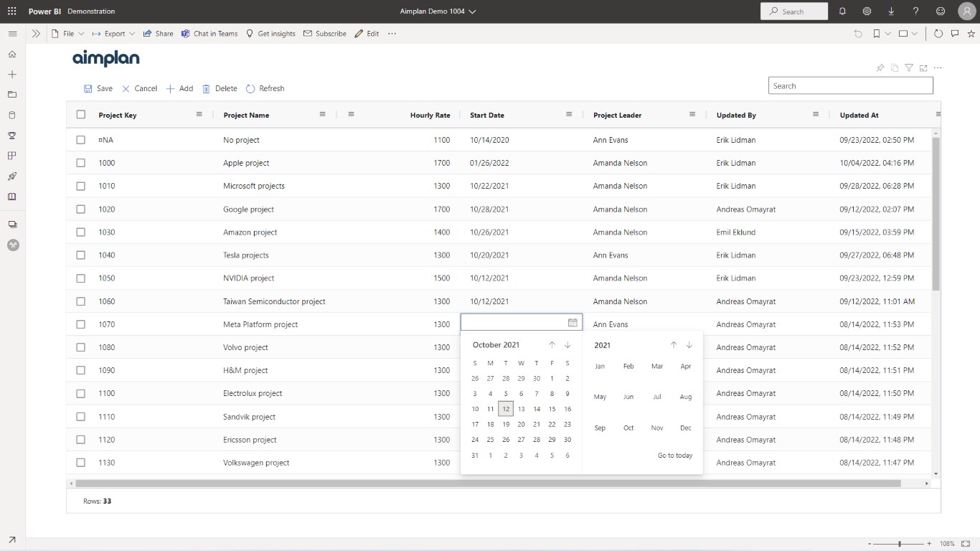The height and width of the screenshot is (551, 980).
Task: Open Project Leader column menu
Action: coord(692,115)
